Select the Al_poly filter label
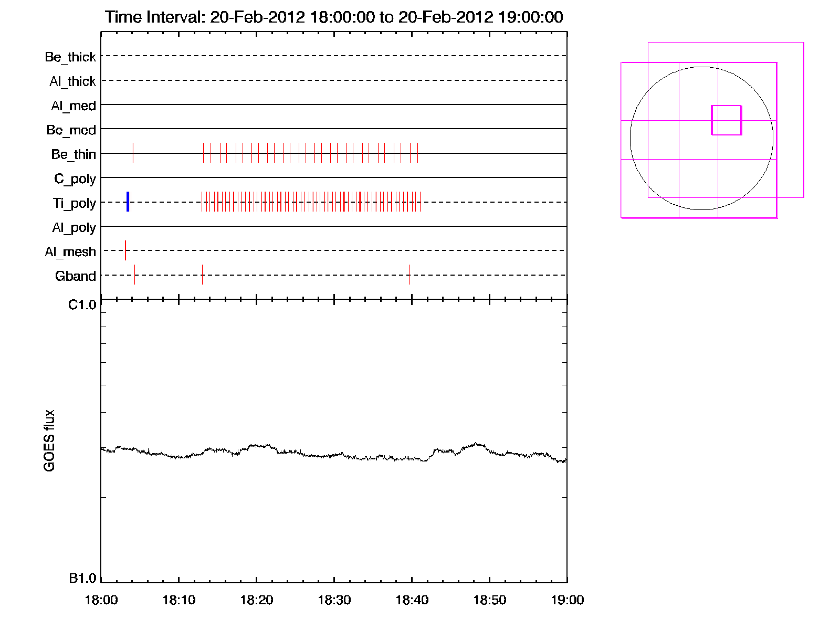Image resolution: width=840 pixels, height=630 pixels. point(74,227)
